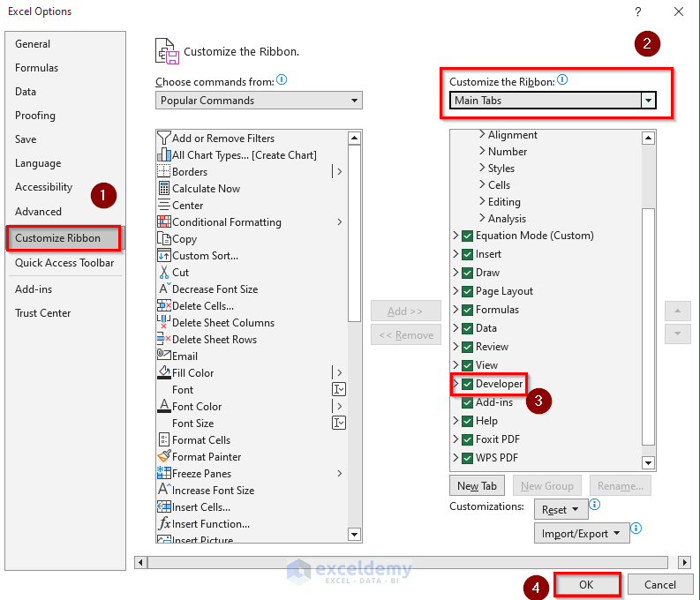Click the All Chart Types chart icon
The width and height of the screenshot is (700, 600).
click(164, 154)
